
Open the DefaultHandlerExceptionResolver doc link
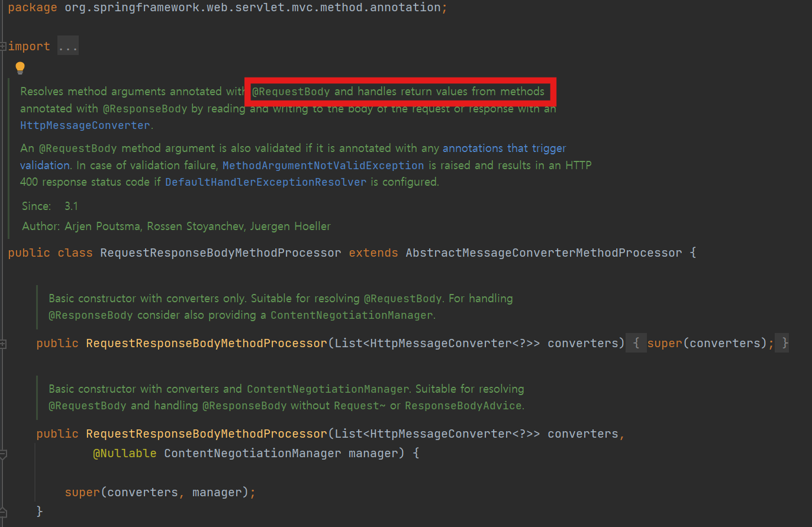tap(266, 182)
